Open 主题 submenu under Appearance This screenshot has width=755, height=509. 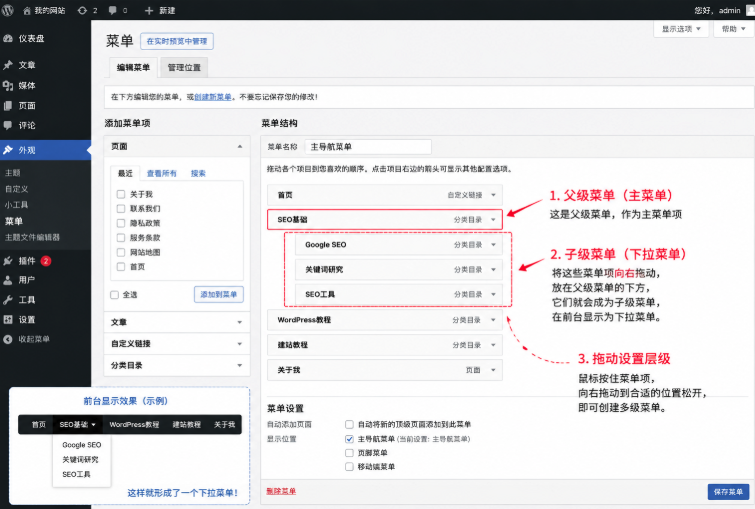point(13,173)
